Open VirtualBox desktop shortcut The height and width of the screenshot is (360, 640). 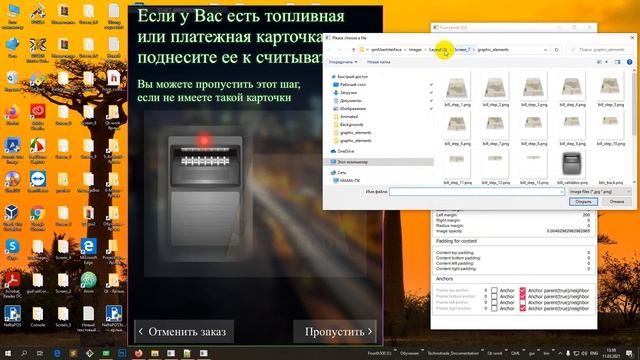(x=12, y=216)
